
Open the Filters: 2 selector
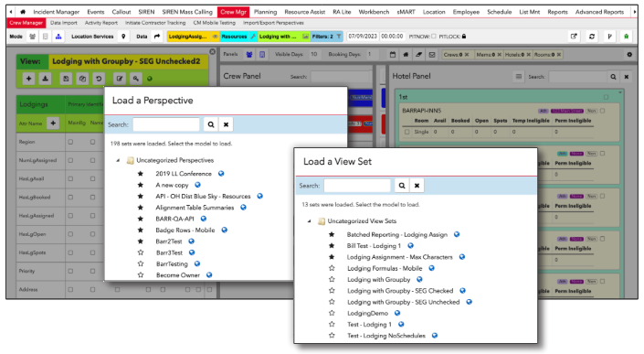tap(327, 37)
